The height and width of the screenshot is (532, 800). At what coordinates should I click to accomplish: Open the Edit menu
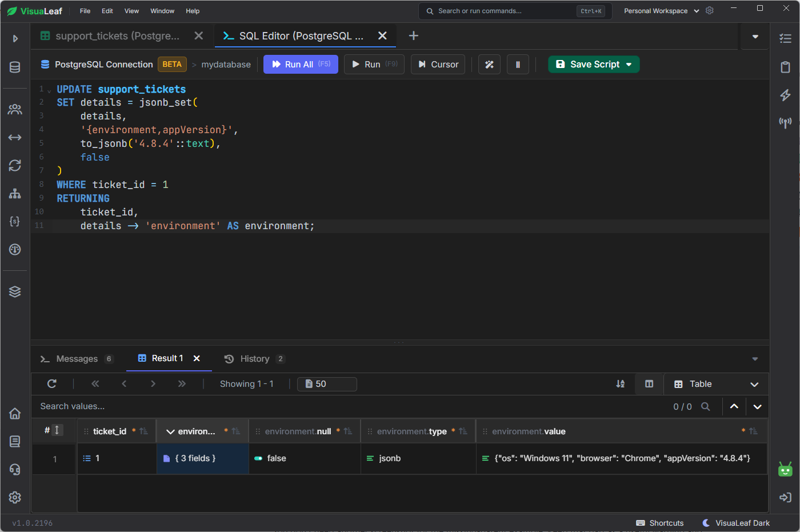(x=107, y=11)
